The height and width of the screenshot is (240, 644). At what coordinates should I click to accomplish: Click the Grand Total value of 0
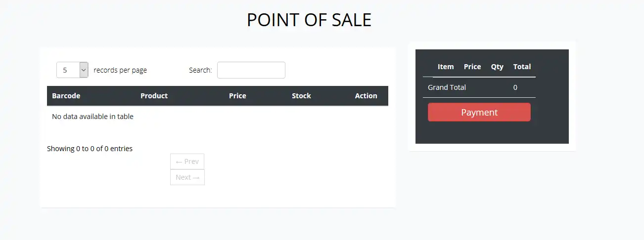tap(515, 87)
